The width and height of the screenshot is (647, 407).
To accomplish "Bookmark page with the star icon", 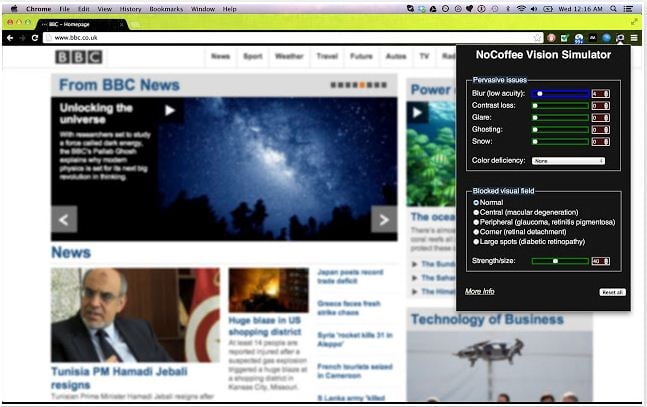I will pos(537,38).
